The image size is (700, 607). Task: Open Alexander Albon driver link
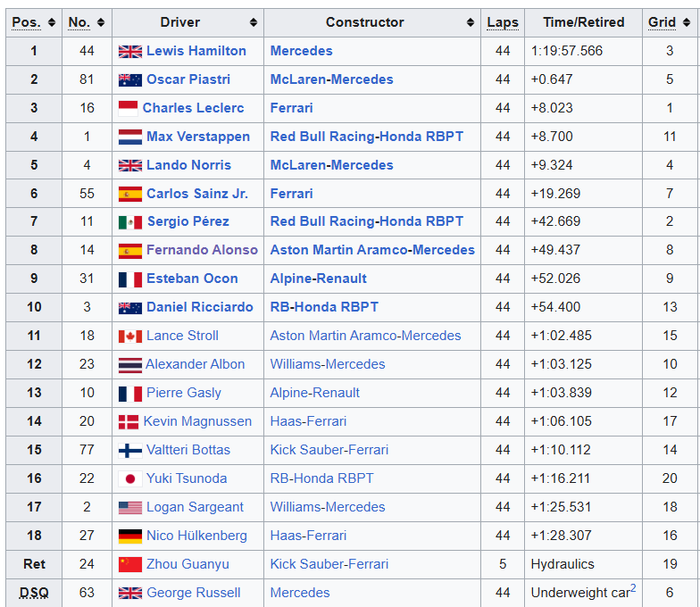(x=195, y=364)
